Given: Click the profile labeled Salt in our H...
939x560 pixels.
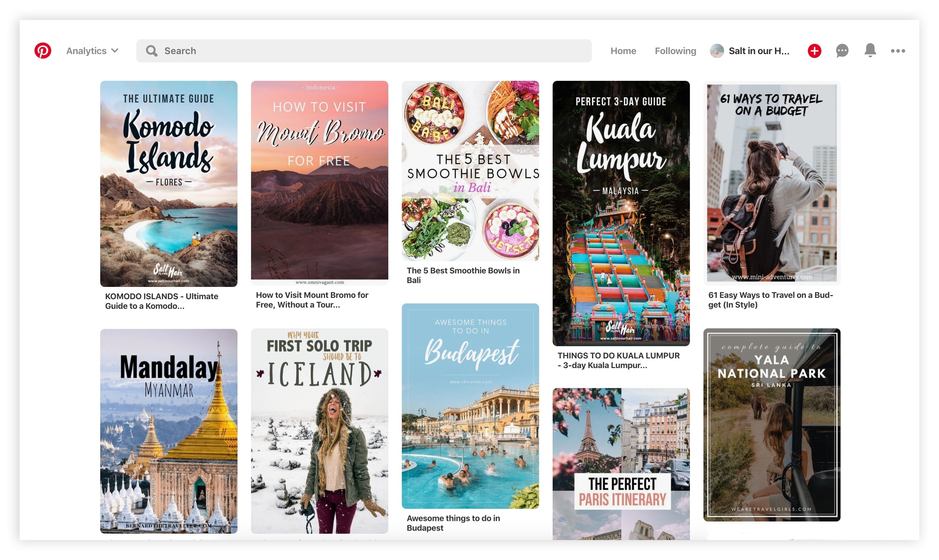Looking at the screenshot, I should [x=759, y=51].
